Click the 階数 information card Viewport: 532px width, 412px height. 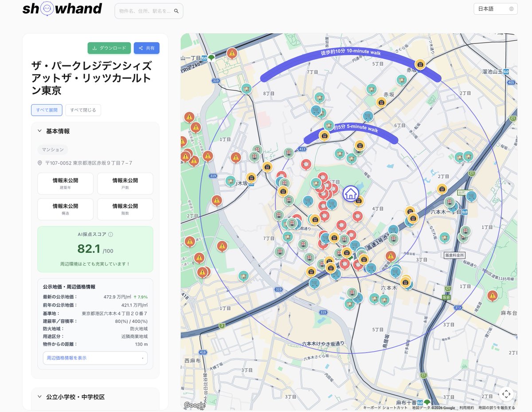point(125,209)
